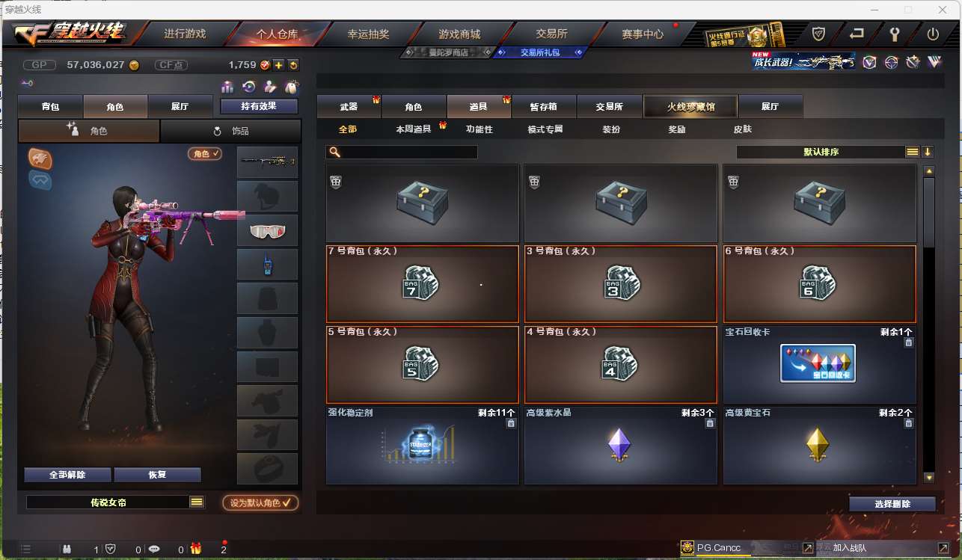Click the power icon to exit game
This screenshot has width=962, height=560.
click(933, 34)
